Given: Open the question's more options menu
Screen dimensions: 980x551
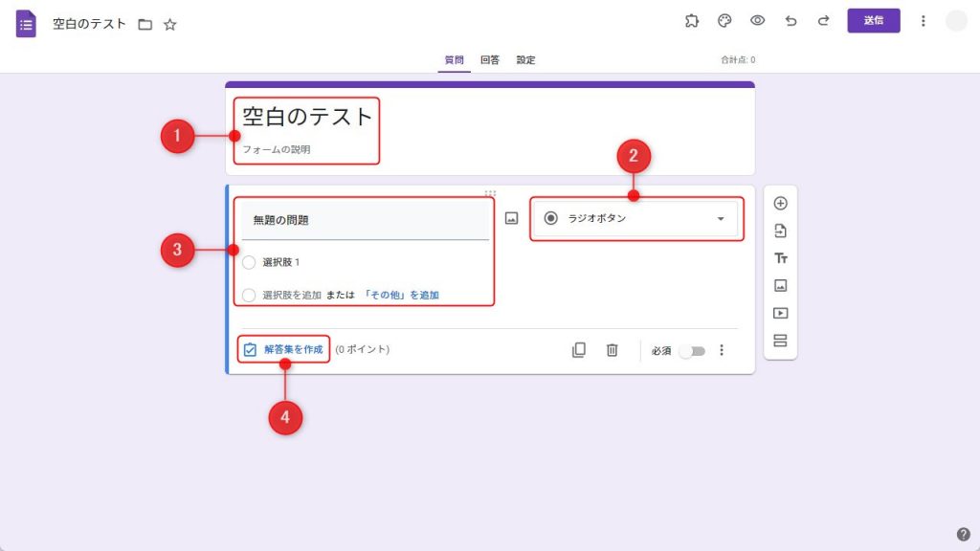Looking at the screenshot, I should point(722,350).
